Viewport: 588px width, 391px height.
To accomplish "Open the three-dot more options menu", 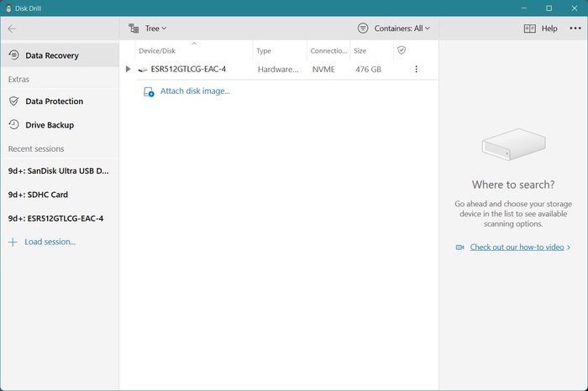I will (x=575, y=29).
